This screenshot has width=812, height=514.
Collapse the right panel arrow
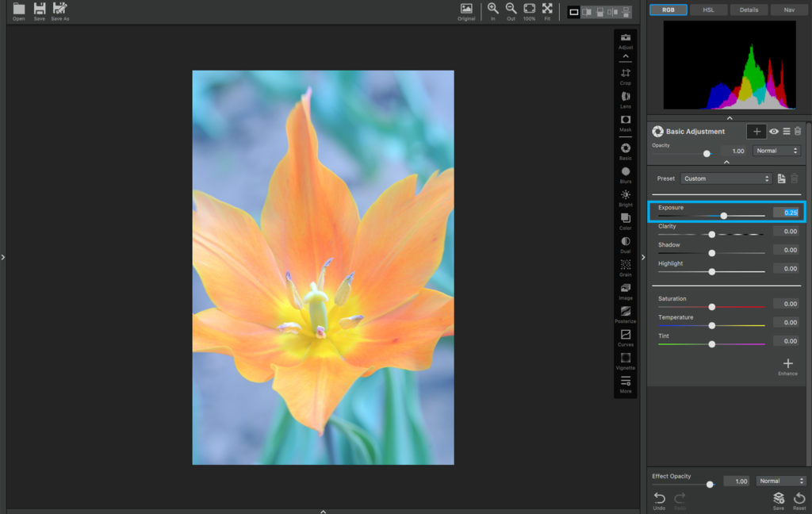pos(643,257)
